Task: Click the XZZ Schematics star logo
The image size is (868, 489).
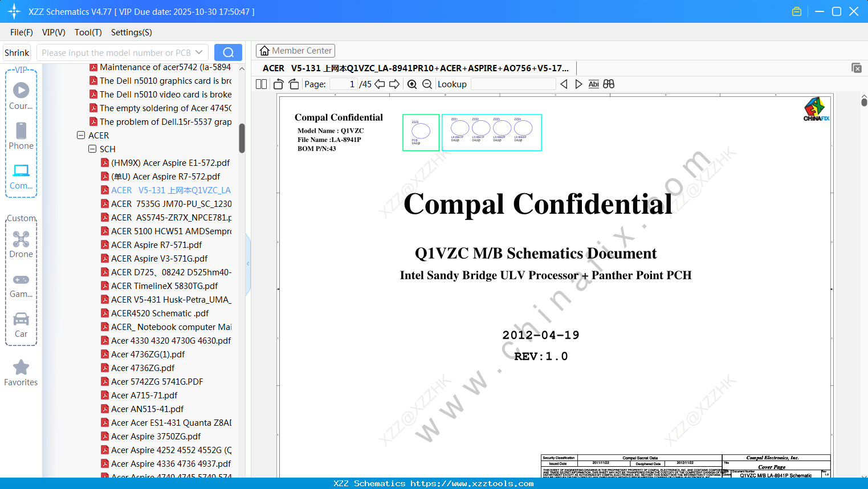Action: coord(14,11)
